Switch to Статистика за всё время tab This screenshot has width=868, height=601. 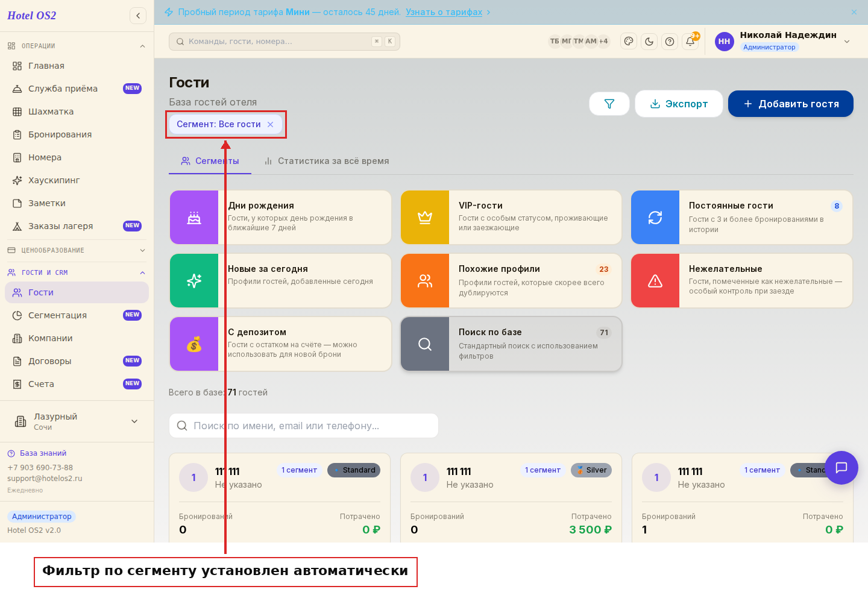[x=327, y=161]
